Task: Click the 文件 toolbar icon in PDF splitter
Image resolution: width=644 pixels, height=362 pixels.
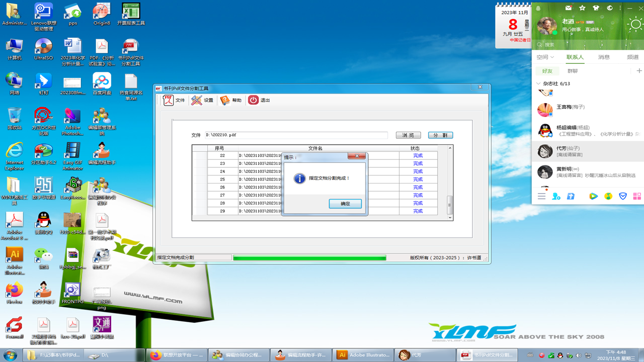Action: tap(174, 100)
